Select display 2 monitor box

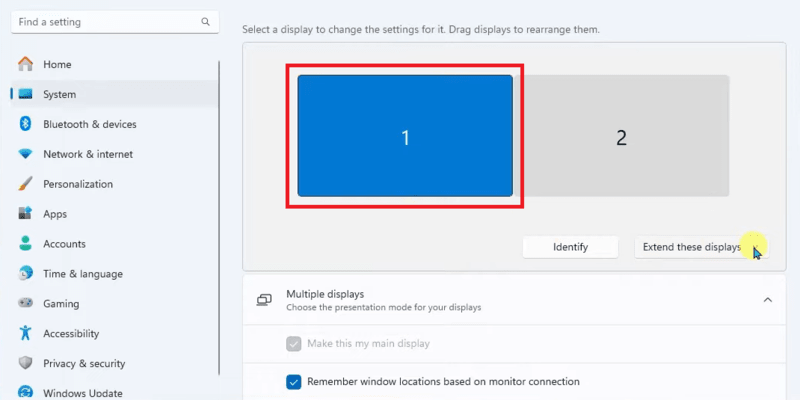click(x=621, y=137)
